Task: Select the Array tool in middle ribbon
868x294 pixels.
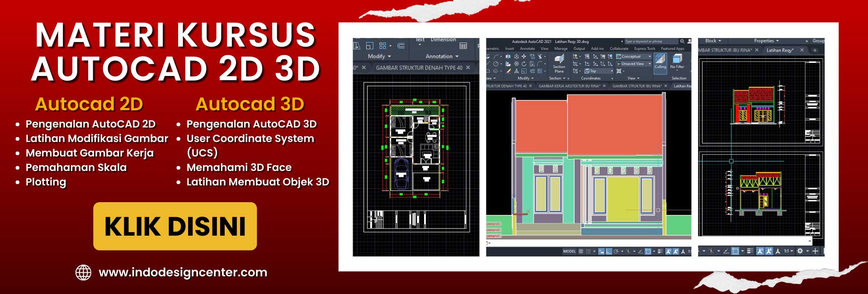Action: 539,71
